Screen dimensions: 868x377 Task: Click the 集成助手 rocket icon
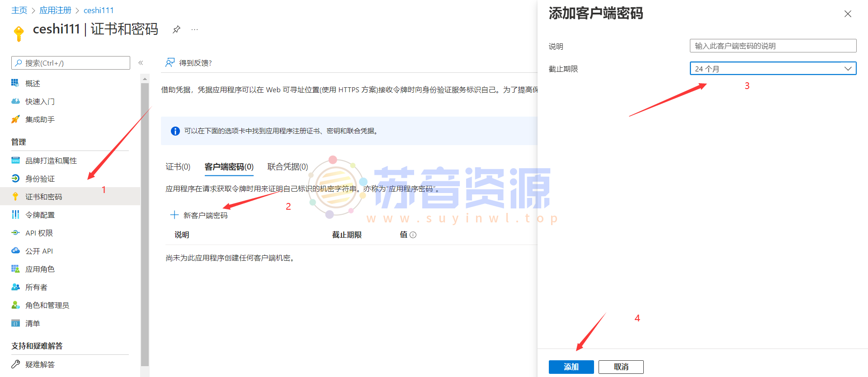(15, 119)
